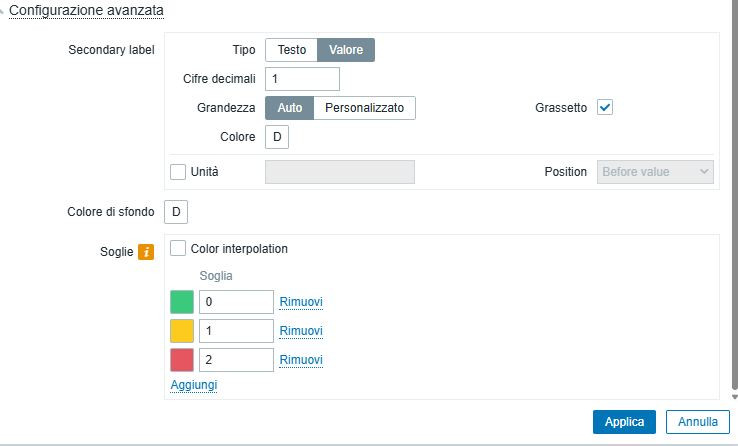The image size is (738, 446).
Task: Select Valore as label type
Action: (346, 50)
